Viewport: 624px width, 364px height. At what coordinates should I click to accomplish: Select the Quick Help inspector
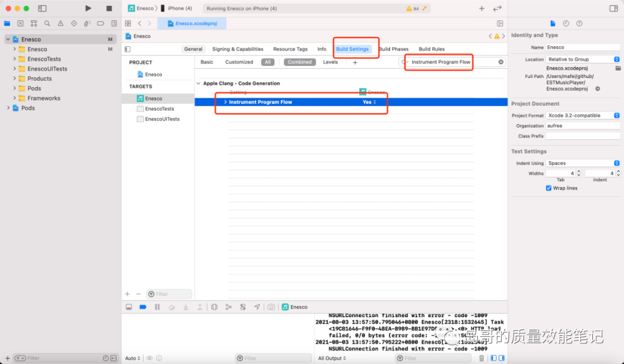pos(580,24)
